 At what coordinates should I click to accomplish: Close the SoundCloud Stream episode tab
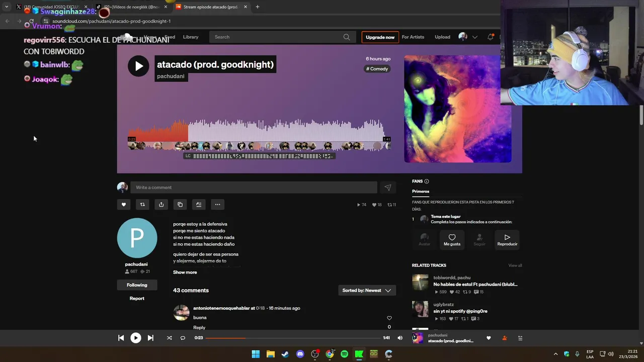click(x=246, y=7)
